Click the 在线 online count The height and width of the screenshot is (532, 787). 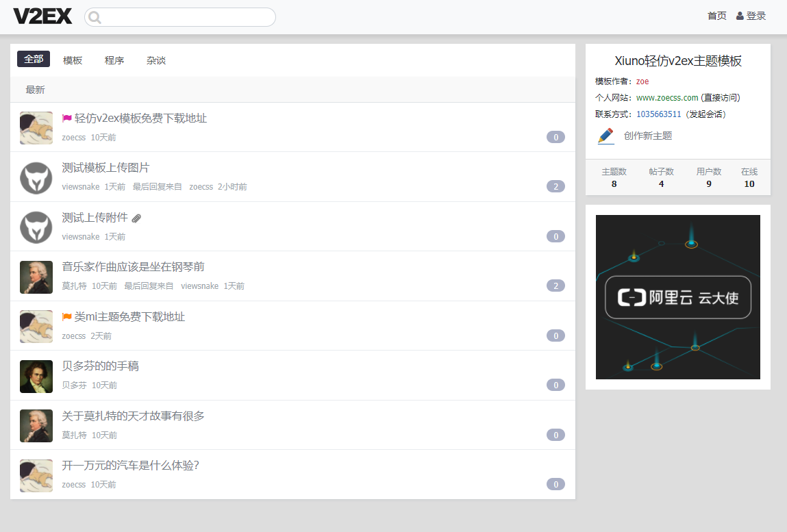749,177
